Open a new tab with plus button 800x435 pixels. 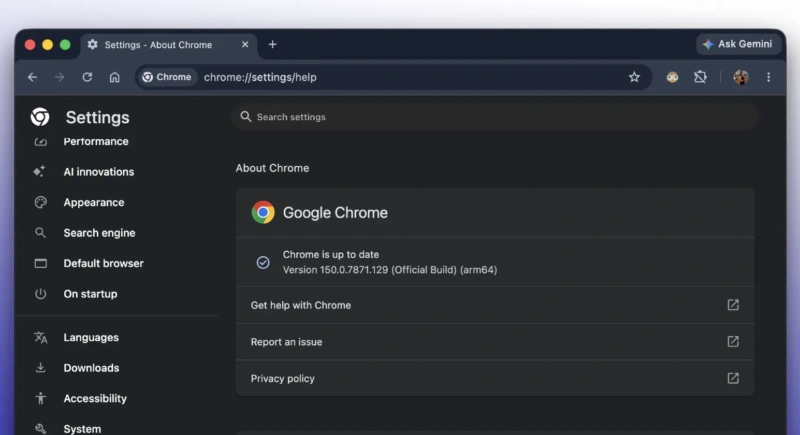[x=272, y=44]
